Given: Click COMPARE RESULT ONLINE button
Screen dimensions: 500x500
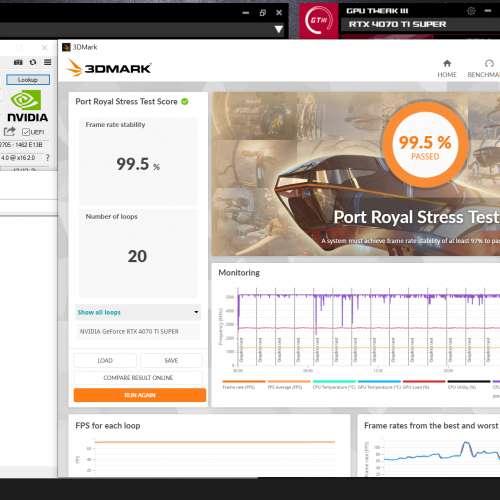Looking at the screenshot, I should coord(138,378).
